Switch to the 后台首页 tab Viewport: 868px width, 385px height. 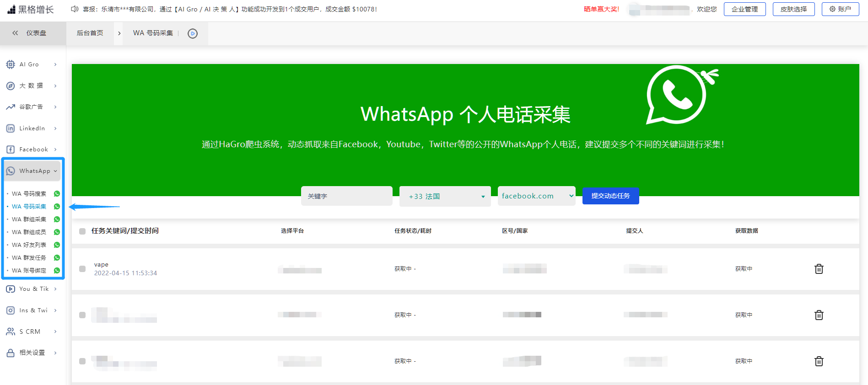(90, 33)
